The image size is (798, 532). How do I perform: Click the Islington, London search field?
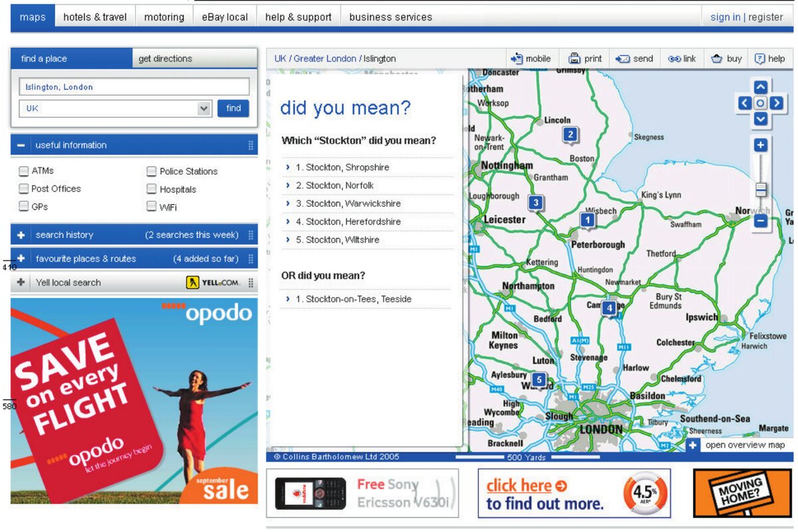click(134, 87)
